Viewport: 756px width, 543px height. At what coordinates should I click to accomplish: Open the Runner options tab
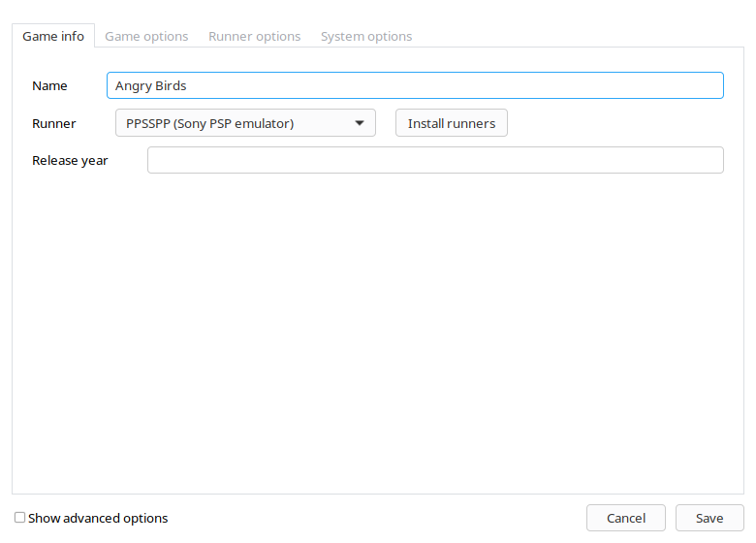254,36
